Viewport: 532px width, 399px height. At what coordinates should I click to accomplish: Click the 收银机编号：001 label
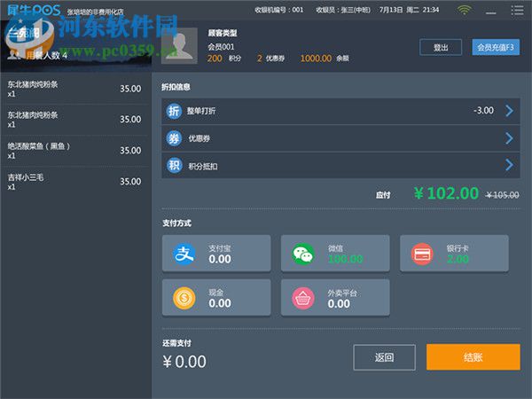pyautogui.click(x=279, y=10)
